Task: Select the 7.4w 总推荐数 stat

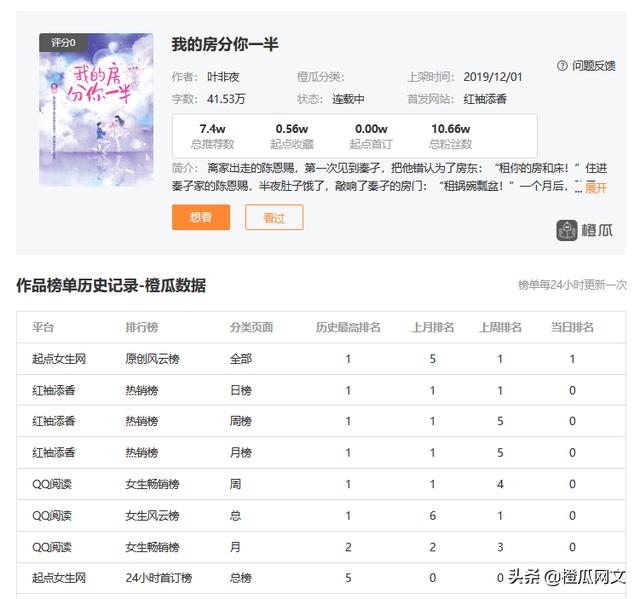Action: coord(212,136)
